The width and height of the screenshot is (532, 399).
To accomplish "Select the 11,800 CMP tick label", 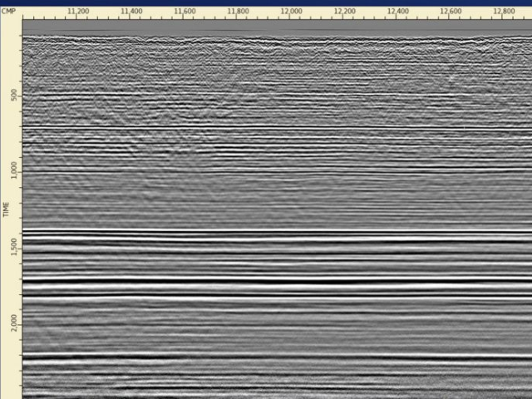I will coord(238,11).
